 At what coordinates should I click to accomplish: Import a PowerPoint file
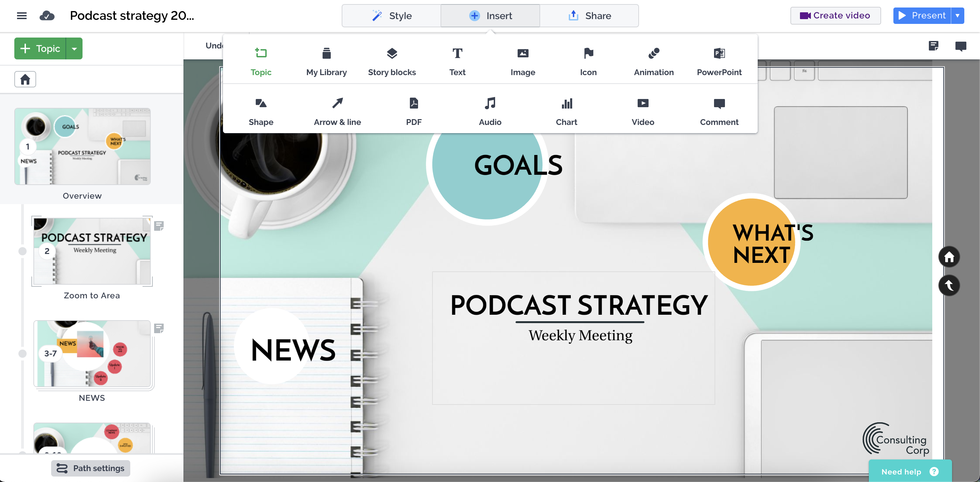point(719,61)
